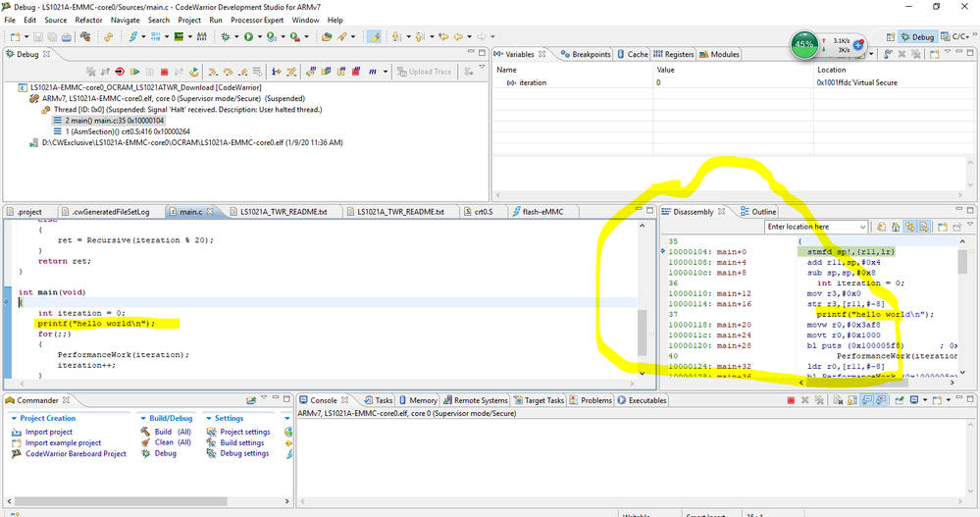Click the Pin Console icon
The height and width of the screenshot is (517, 980).
(x=900, y=400)
